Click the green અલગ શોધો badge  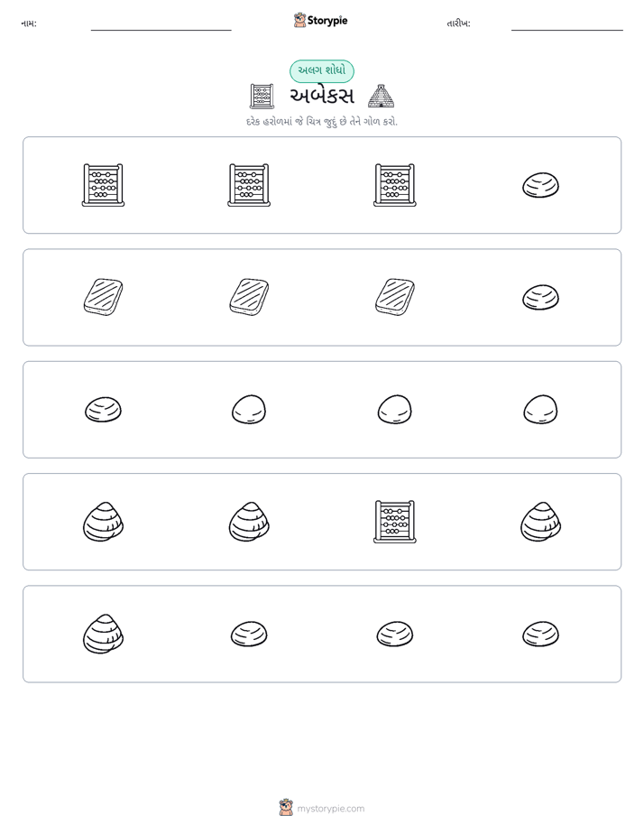(x=322, y=70)
